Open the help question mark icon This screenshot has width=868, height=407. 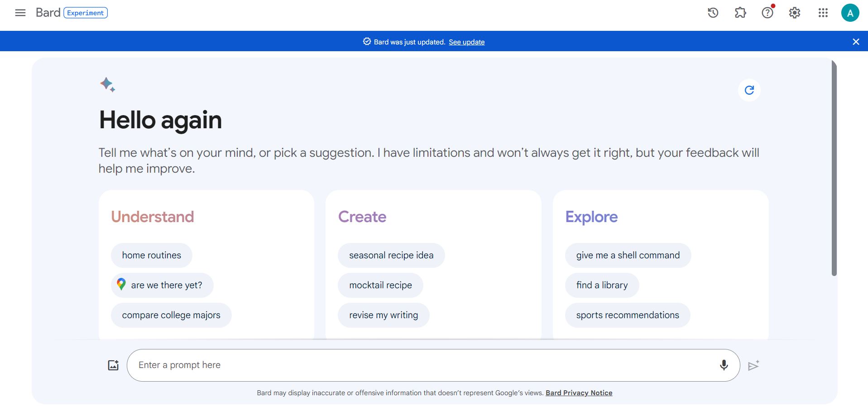(x=767, y=13)
